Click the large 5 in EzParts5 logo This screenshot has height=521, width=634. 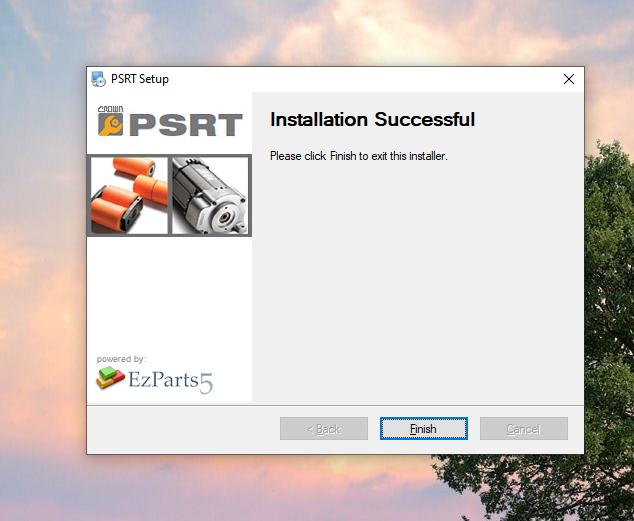pyautogui.click(x=206, y=383)
